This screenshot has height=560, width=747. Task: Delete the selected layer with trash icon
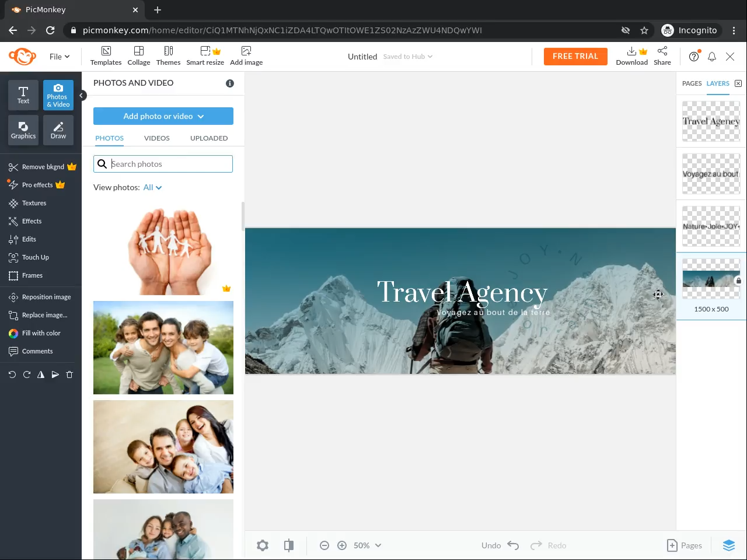pyautogui.click(x=69, y=374)
